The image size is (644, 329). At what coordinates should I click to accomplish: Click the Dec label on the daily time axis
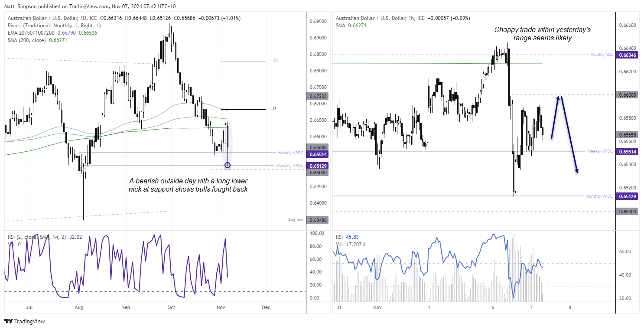pyautogui.click(x=266, y=307)
